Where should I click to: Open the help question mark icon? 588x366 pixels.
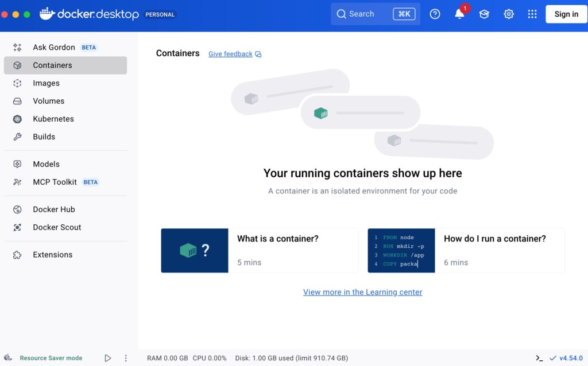click(435, 14)
